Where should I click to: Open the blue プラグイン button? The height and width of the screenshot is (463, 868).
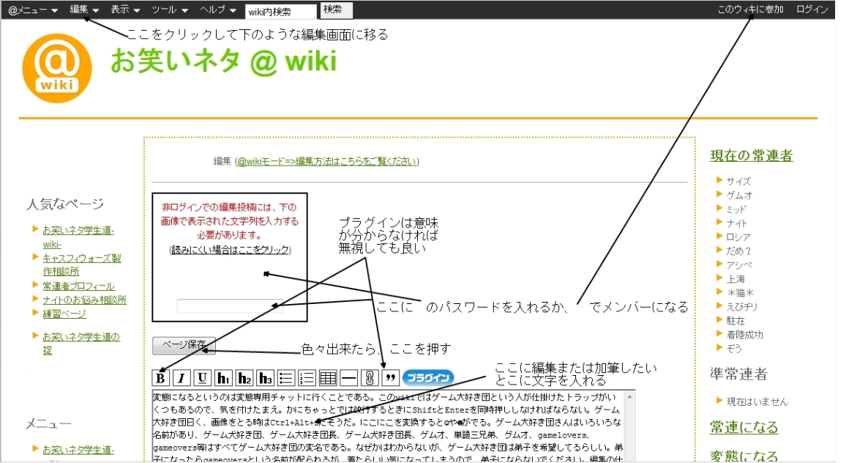(x=428, y=378)
